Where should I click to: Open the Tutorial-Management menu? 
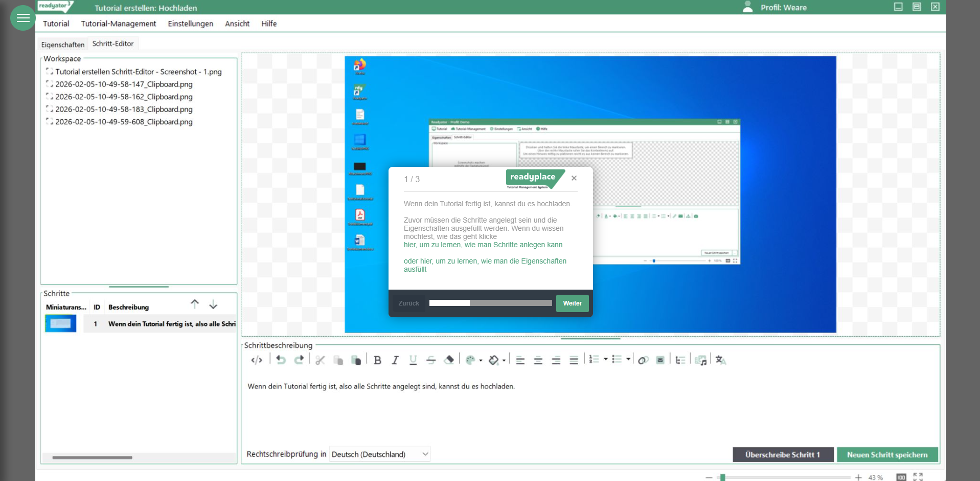[118, 24]
